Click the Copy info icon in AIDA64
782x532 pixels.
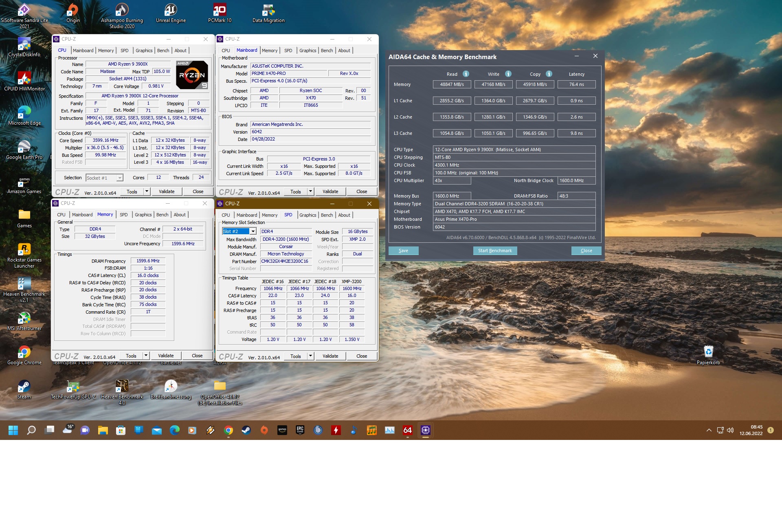[549, 74]
